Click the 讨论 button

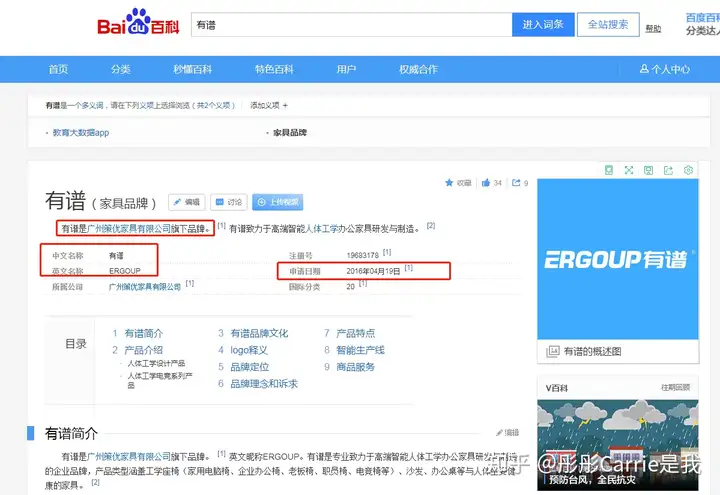tap(229, 202)
